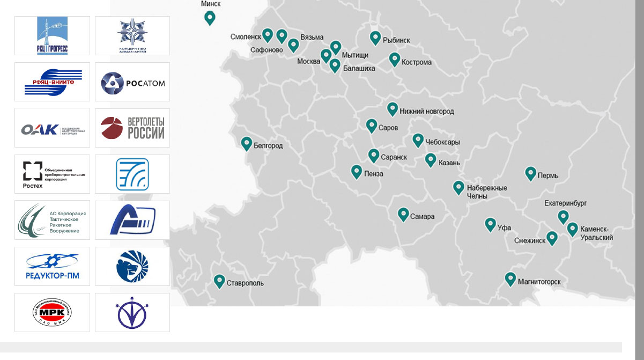Select the red МРК logo tile
Screen dimensions: 644x360
click(52, 312)
